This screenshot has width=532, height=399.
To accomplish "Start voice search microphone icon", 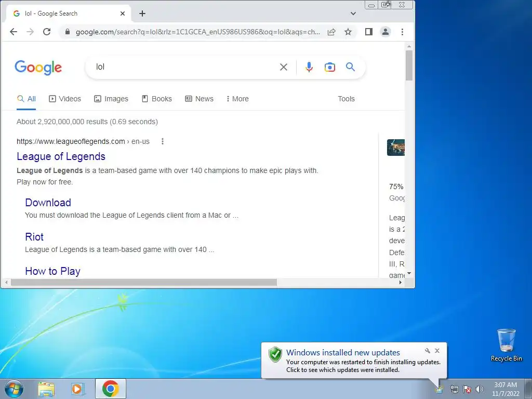I will 309,67.
